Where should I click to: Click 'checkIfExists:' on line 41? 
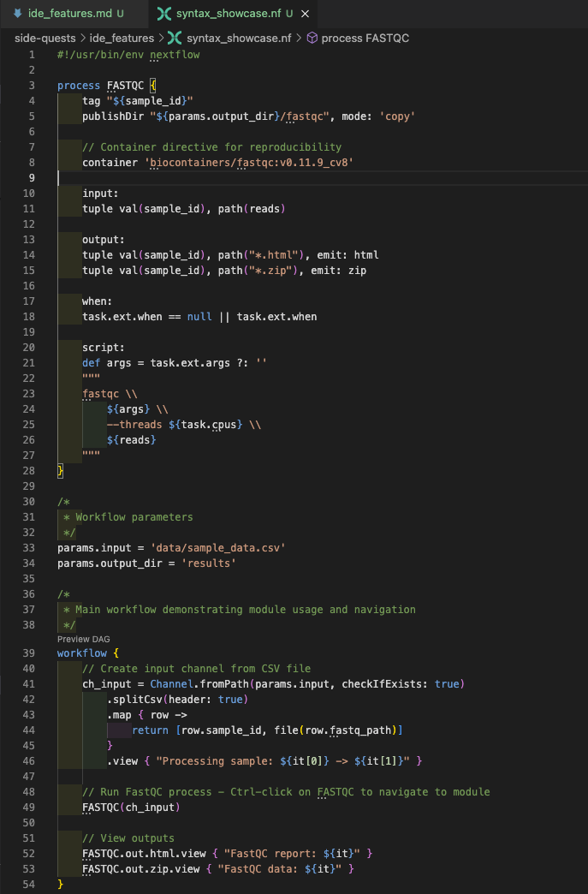tap(385, 684)
